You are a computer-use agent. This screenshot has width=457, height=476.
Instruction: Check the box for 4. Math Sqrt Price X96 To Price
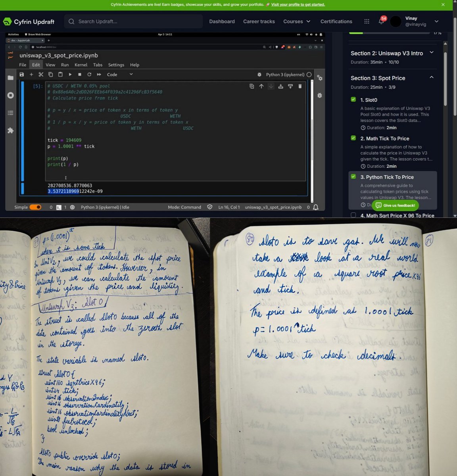point(353,215)
